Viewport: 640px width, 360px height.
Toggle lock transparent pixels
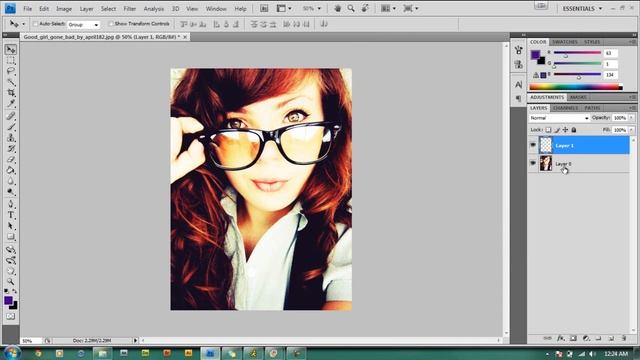tap(548, 130)
